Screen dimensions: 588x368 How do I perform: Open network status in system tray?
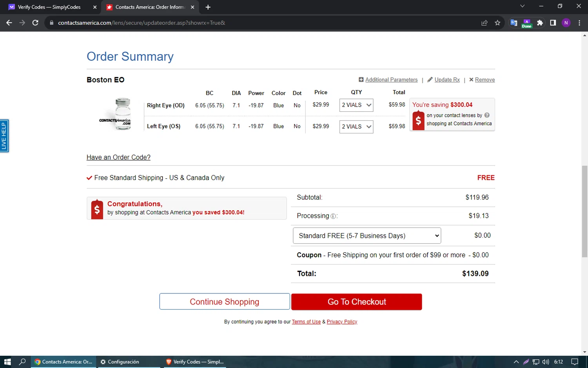pos(536,362)
